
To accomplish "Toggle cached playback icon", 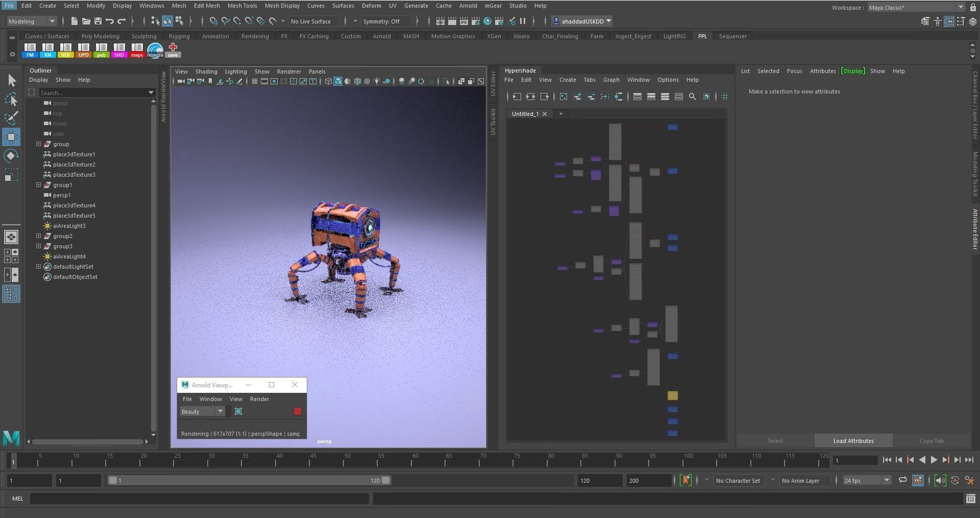I will 918,480.
